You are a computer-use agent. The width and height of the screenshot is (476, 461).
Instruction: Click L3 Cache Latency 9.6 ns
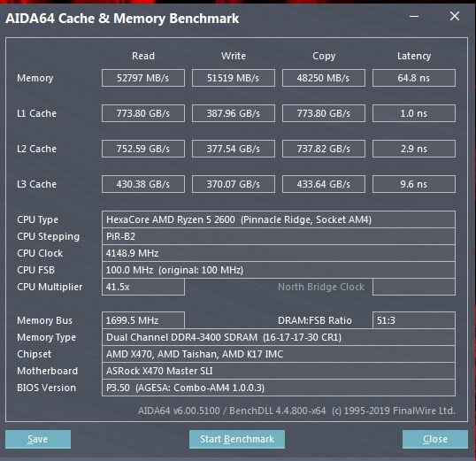click(x=414, y=184)
